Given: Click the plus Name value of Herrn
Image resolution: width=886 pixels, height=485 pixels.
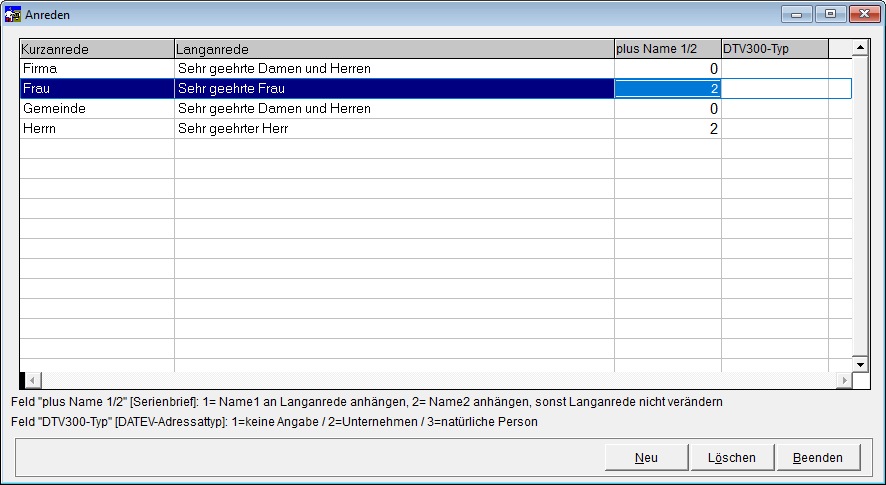Looking at the screenshot, I should [668, 129].
